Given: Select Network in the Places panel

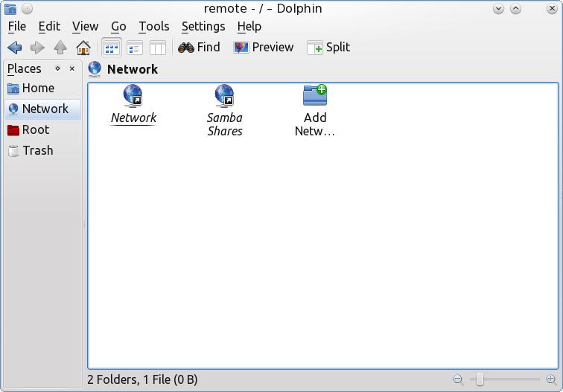Looking at the screenshot, I should (42, 109).
